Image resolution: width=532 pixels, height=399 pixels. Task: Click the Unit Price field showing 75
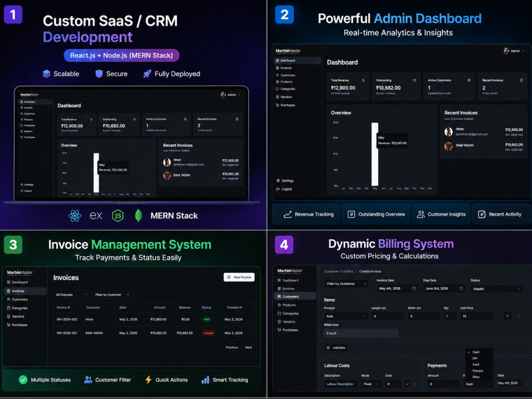476,316
